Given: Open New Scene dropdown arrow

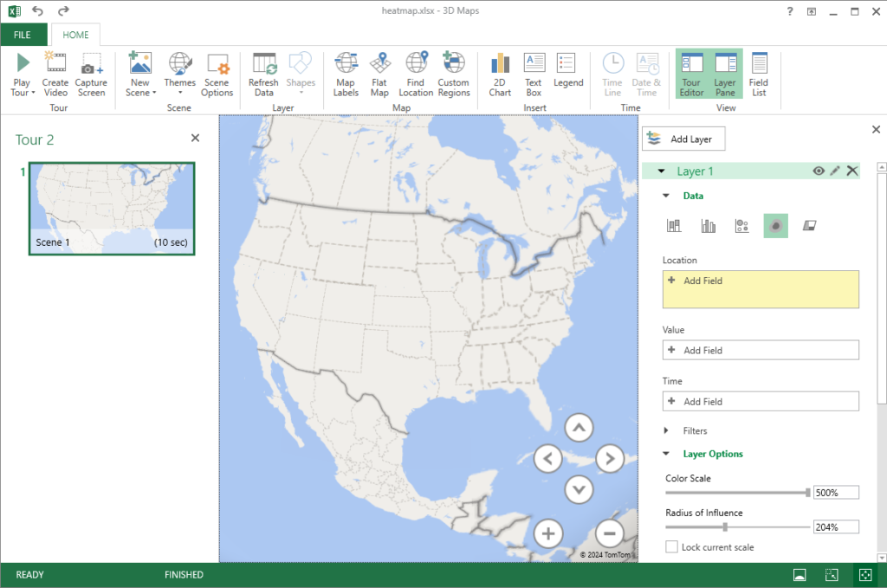Looking at the screenshot, I should 154,93.
